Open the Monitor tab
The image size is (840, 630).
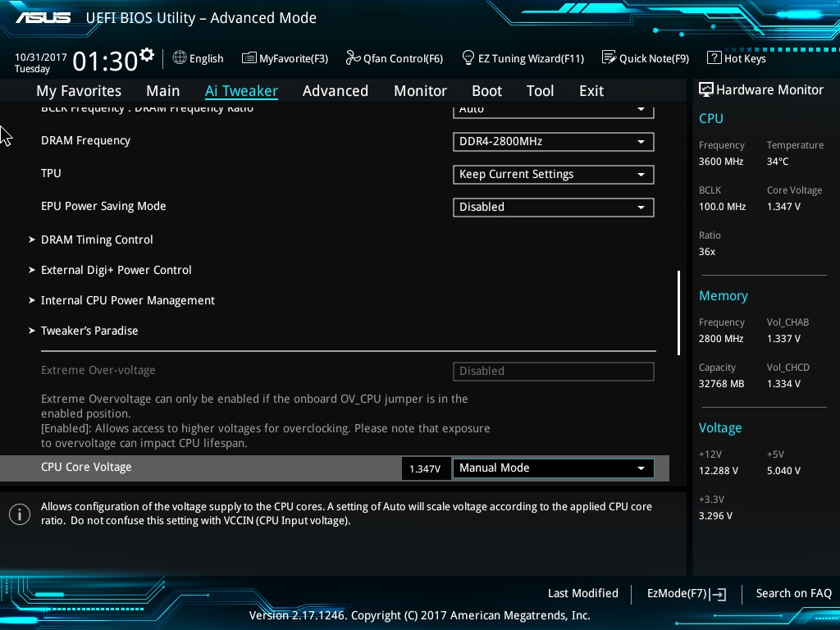420,91
